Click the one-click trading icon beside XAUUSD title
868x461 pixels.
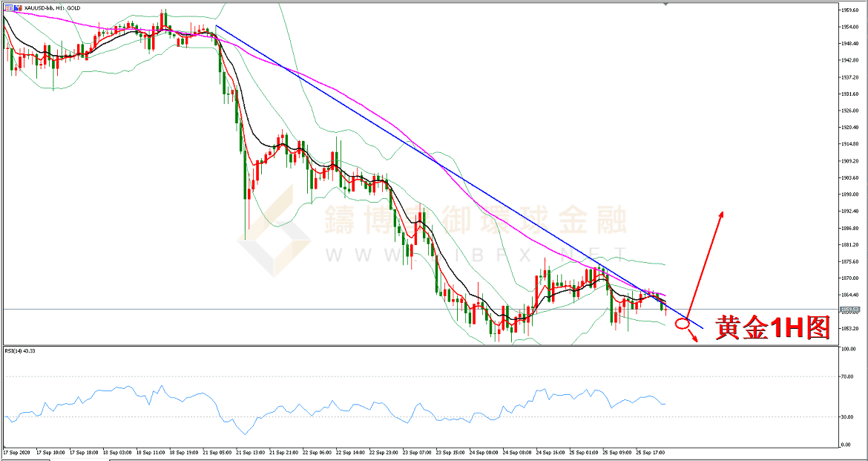(8, 8)
